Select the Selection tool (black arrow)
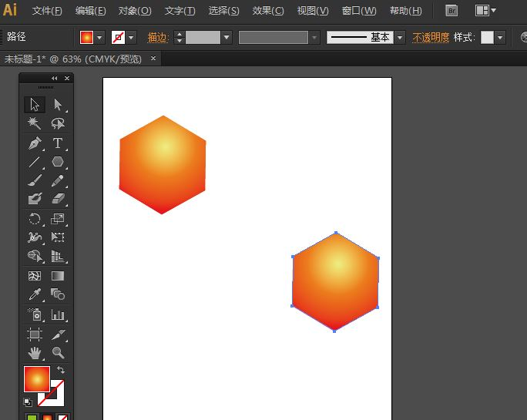 (35, 104)
